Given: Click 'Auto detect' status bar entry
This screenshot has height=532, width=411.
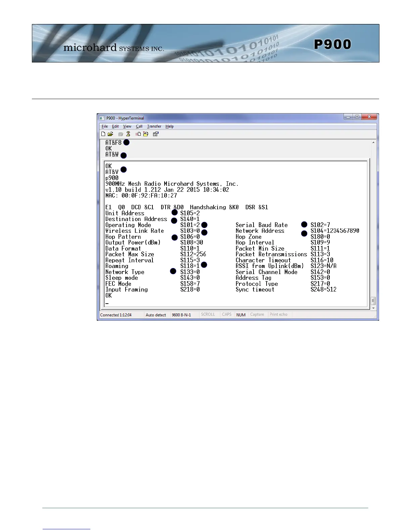Looking at the screenshot, I should (x=156, y=315).
